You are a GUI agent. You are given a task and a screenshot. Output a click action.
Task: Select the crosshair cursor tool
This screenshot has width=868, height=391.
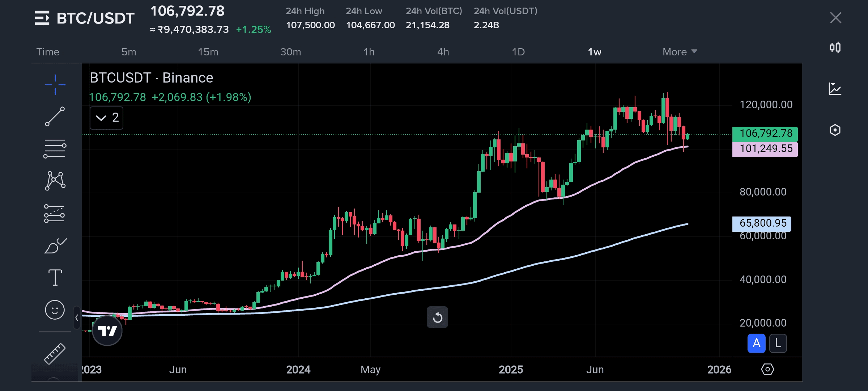55,85
